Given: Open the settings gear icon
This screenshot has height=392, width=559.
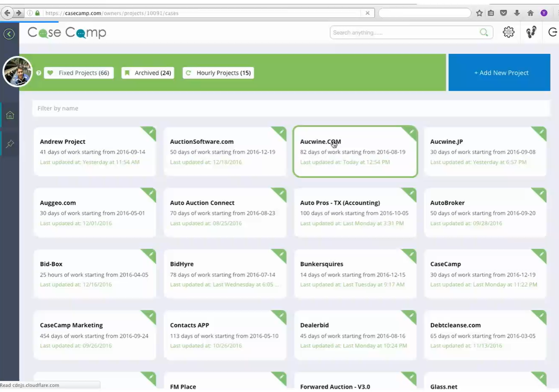Looking at the screenshot, I should (x=508, y=32).
